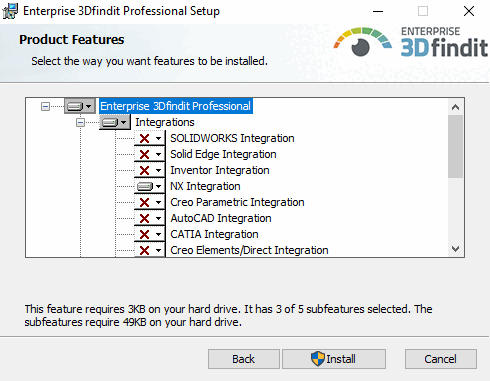Select Inventor Integration text
This screenshot has width=490, height=381.
[x=220, y=170]
